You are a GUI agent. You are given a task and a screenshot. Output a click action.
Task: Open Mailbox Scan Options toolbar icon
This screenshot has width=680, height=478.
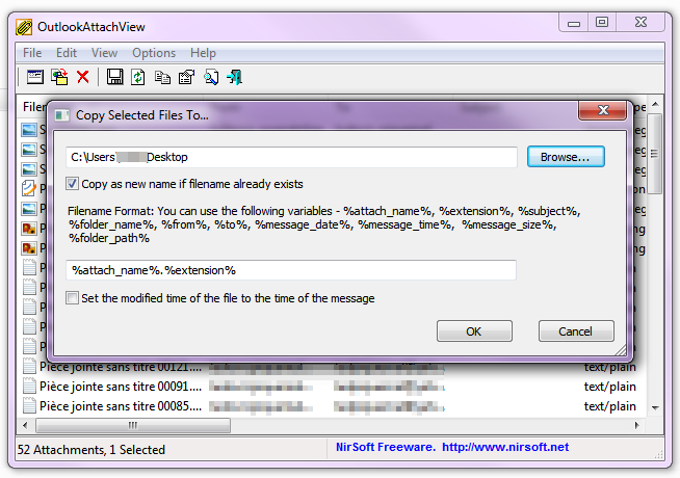click(x=35, y=77)
